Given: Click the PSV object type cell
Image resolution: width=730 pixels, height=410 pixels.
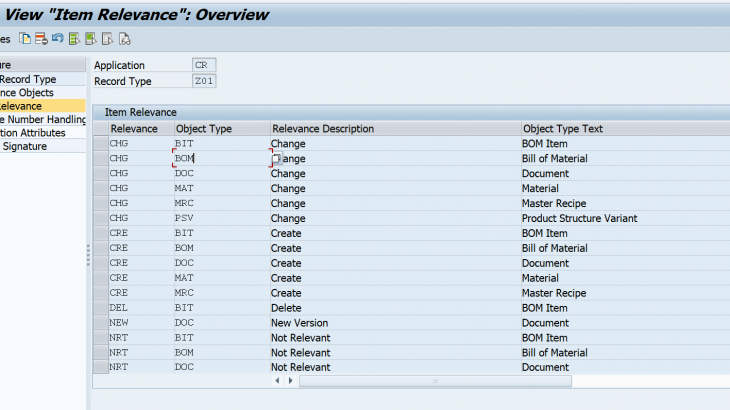Looking at the screenshot, I should (x=222, y=218).
